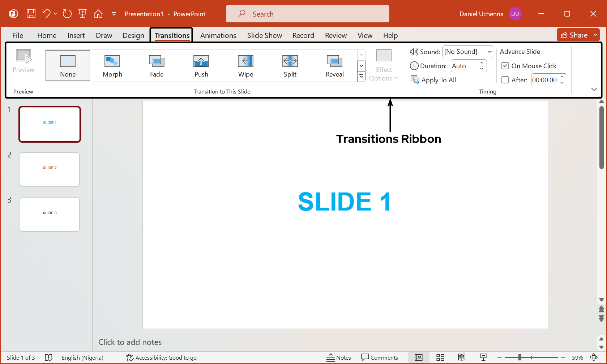This screenshot has width=607, height=364.
Task: Click the Preview button in the Transitions ribbon
Action: click(23, 62)
